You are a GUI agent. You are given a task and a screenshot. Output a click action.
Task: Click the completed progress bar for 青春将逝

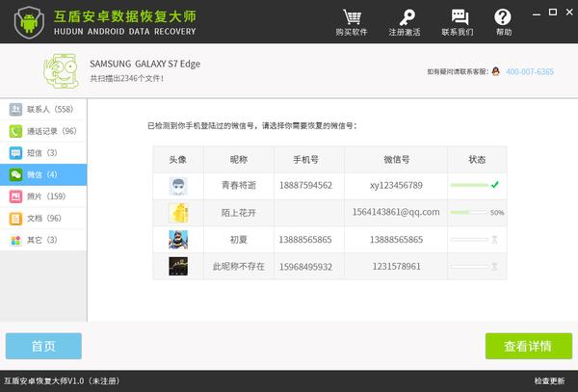469,185
